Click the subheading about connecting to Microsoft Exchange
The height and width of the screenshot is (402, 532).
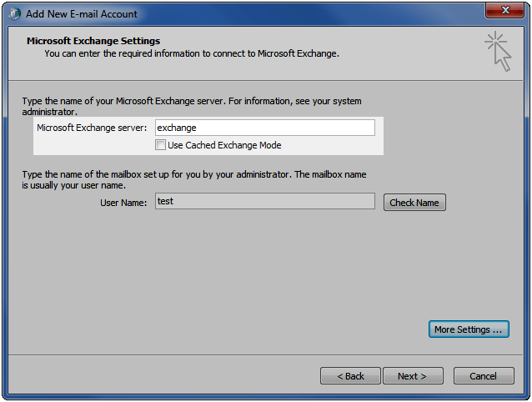[x=192, y=53]
